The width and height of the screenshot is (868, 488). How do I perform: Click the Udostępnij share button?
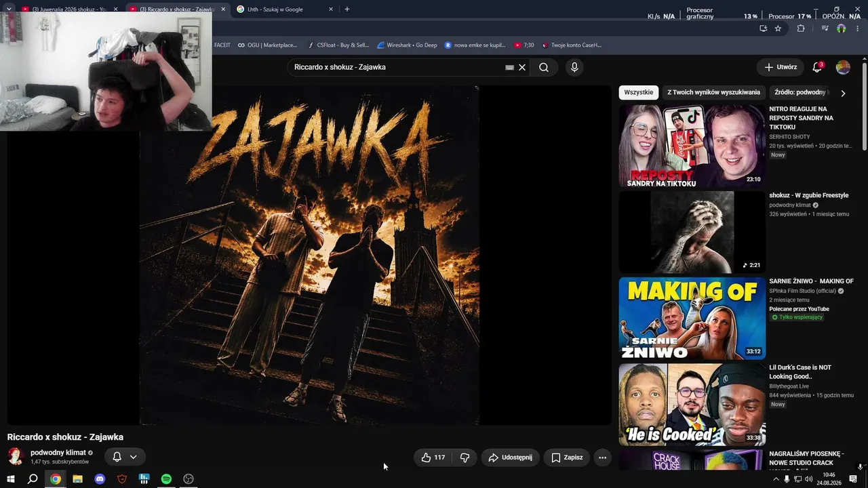point(511,457)
